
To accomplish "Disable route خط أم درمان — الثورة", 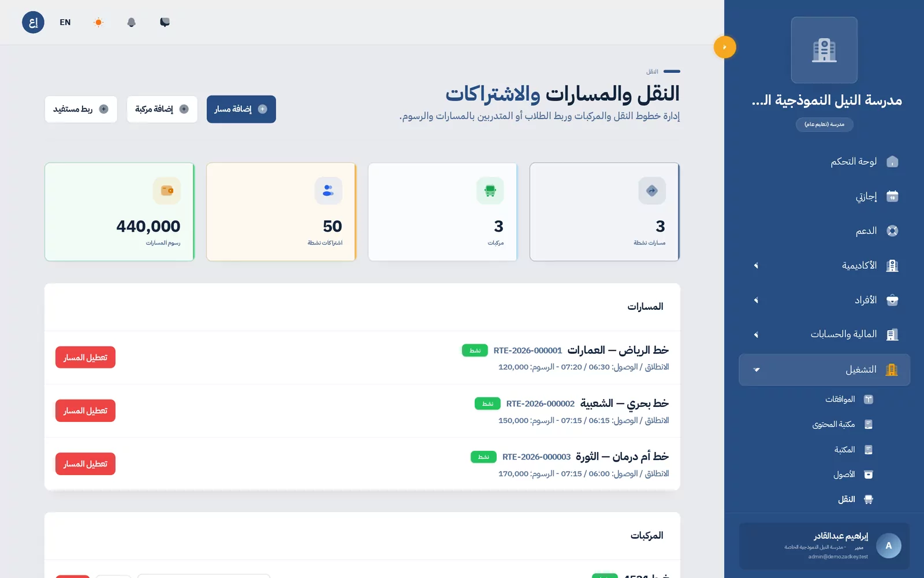I will point(85,464).
